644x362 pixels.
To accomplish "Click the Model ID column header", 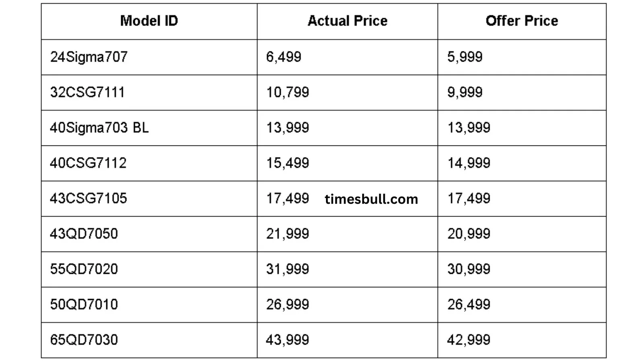I will pos(149,21).
